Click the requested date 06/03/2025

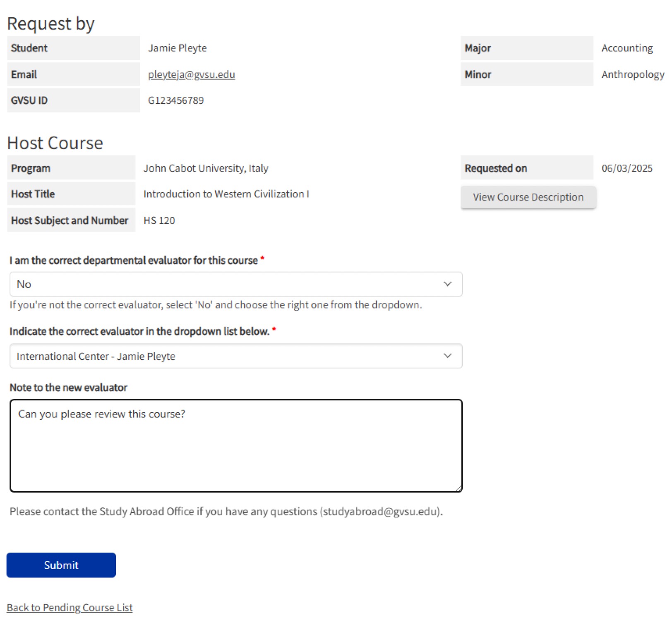(x=627, y=168)
